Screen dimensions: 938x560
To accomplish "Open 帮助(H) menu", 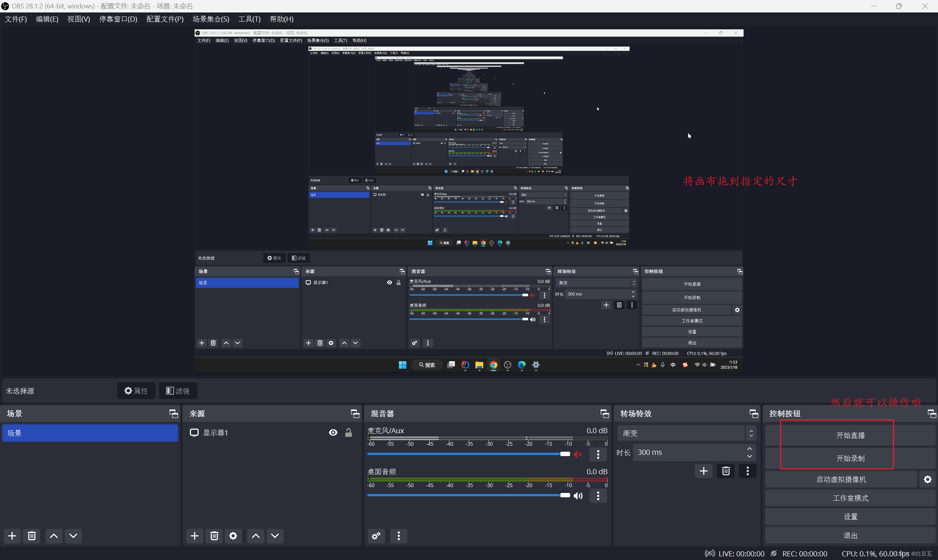I will coord(282,19).
